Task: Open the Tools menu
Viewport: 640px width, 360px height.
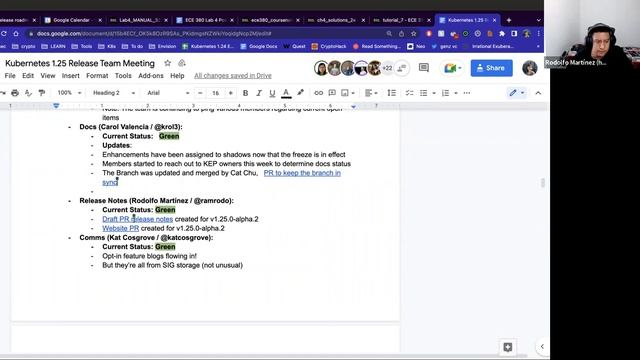Action: [x=123, y=76]
